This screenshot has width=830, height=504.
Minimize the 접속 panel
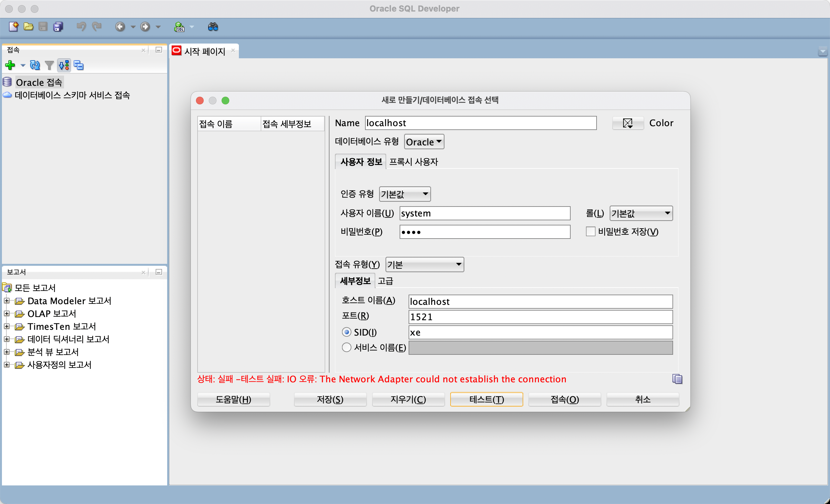(x=159, y=50)
